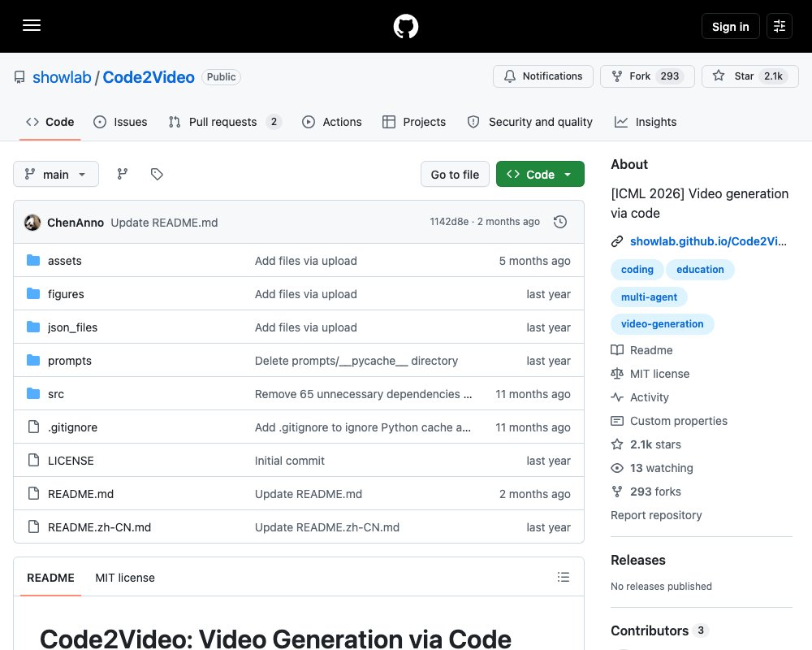This screenshot has height=650, width=812.
Task: Switch to Security and quality tab
Action: coord(529,122)
